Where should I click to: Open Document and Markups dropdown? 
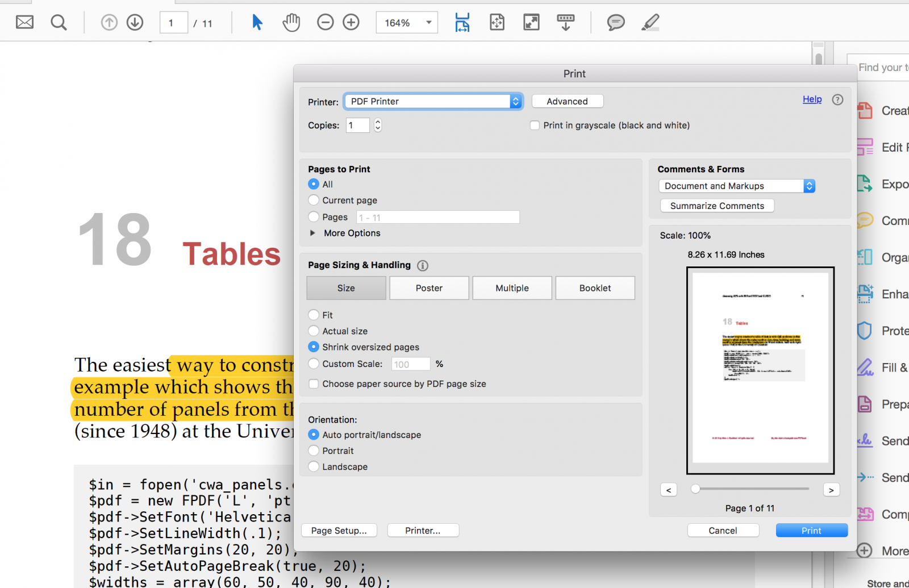click(737, 186)
